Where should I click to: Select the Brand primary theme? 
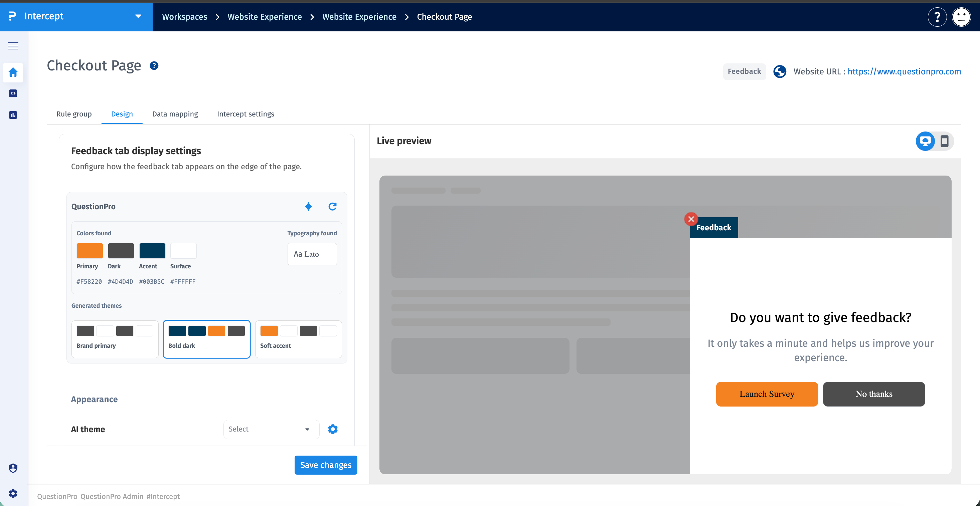click(x=115, y=339)
